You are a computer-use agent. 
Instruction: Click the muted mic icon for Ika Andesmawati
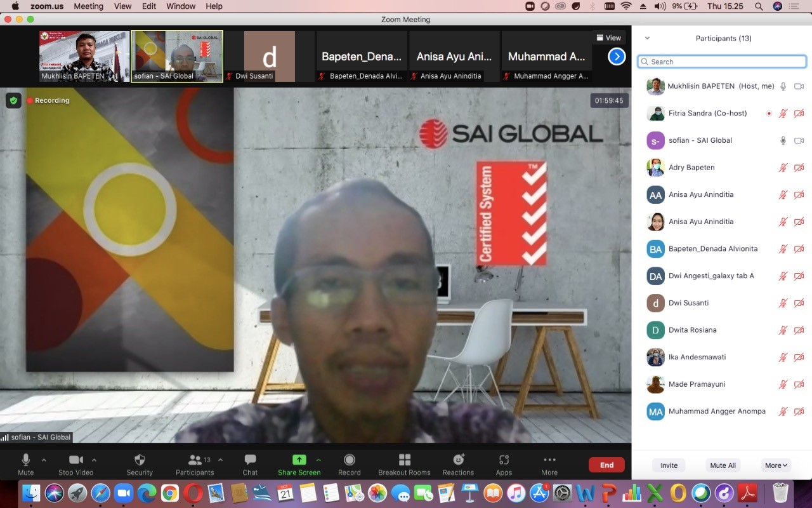point(783,357)
